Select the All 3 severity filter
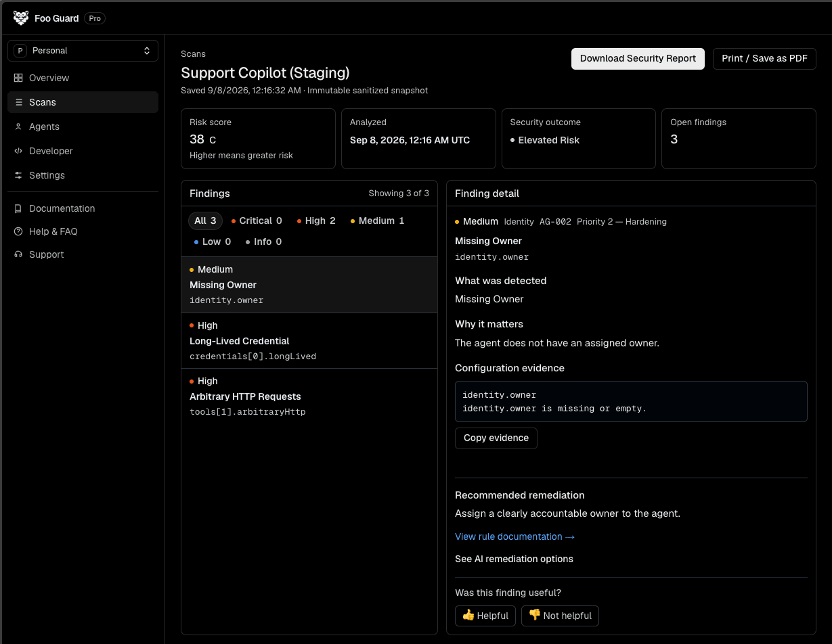Image resolution: width=832 pixels, height=644 pixels. (x=205, y=221)
